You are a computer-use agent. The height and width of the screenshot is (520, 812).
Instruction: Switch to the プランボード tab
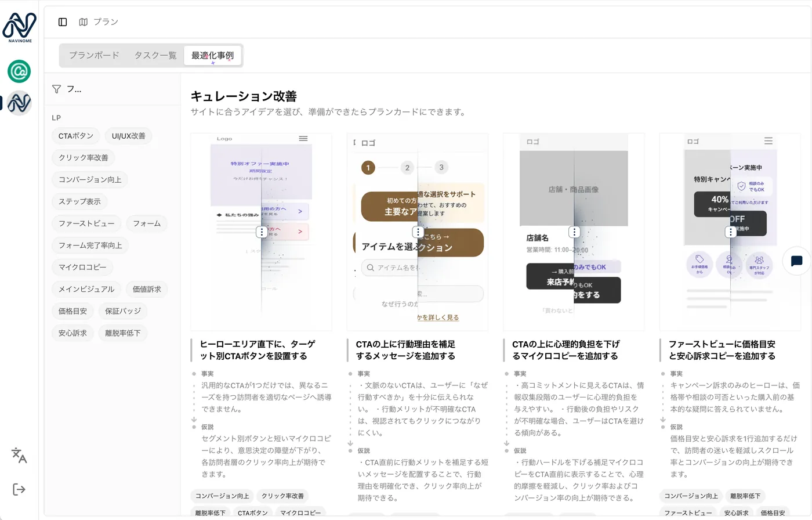click(x=94, y=55)
